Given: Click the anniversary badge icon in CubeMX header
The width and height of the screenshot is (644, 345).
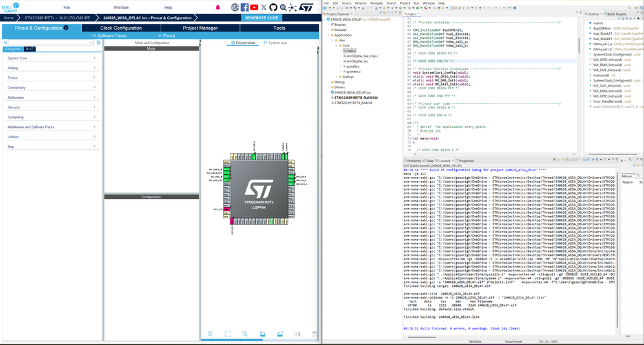Looking at the screenshot, I should [x=235, y=7].
